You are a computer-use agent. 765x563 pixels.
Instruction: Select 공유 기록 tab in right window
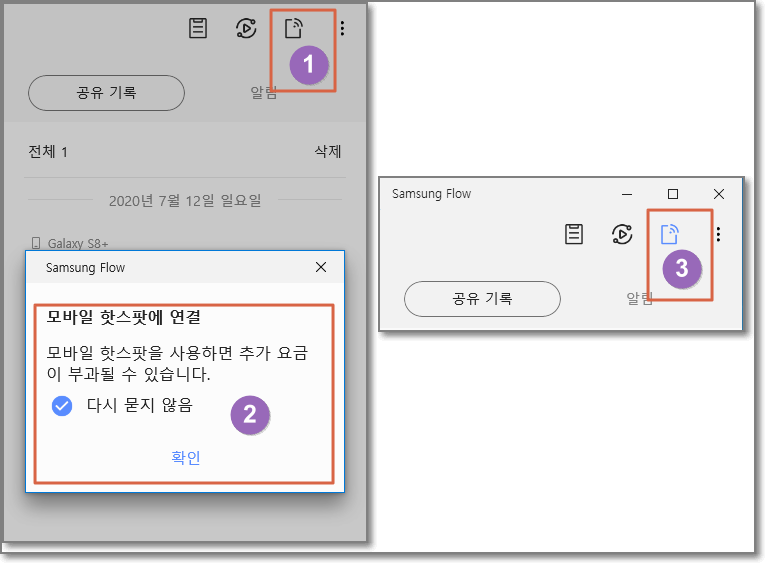(x=483, y=299)
